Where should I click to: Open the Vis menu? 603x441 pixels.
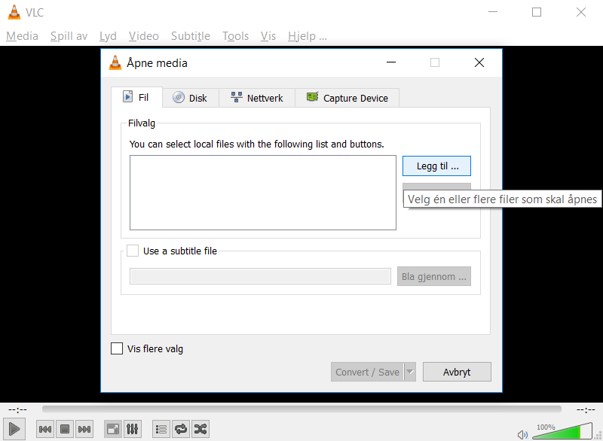(268, 36)
